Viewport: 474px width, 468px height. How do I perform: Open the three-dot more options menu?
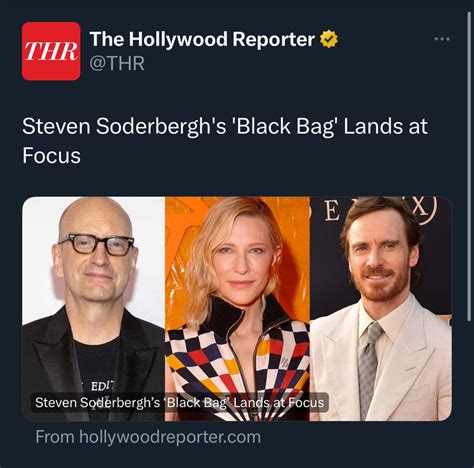click(442, 39)
